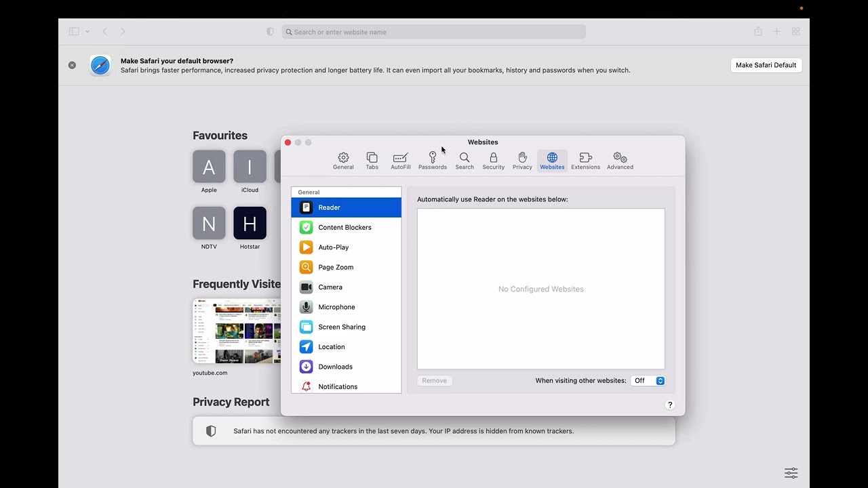Go forward with the toolbar arrow
The height and width of the screenshot is (488, 868).
[123, 31]
